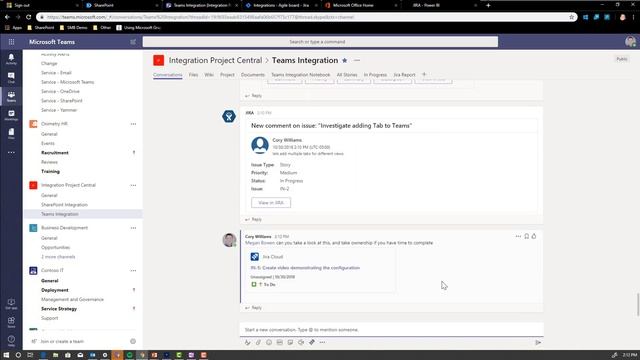Viewport: 640px width, 360px height.
Task: Open IN-5 Create video issue link
Action: click(305, 268)
